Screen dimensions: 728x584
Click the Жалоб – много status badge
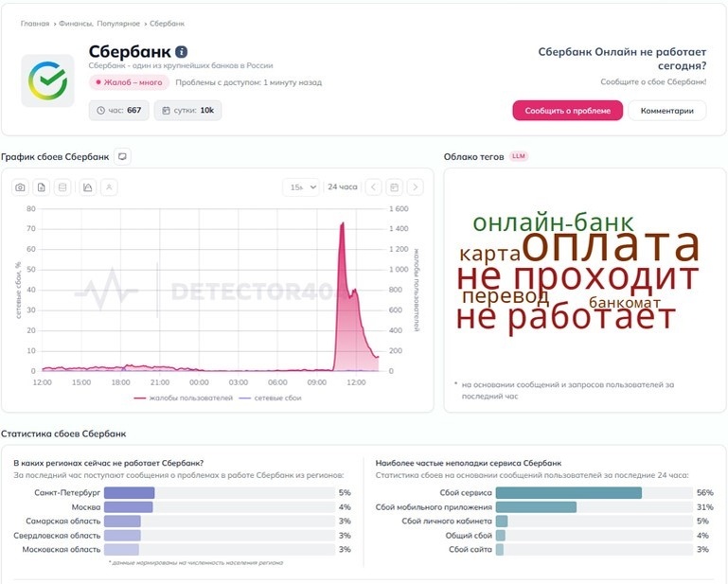pos(129,82)
